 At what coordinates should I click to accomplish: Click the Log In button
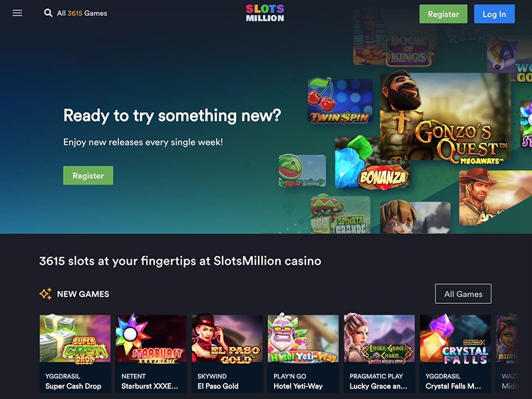pos(494,14)
